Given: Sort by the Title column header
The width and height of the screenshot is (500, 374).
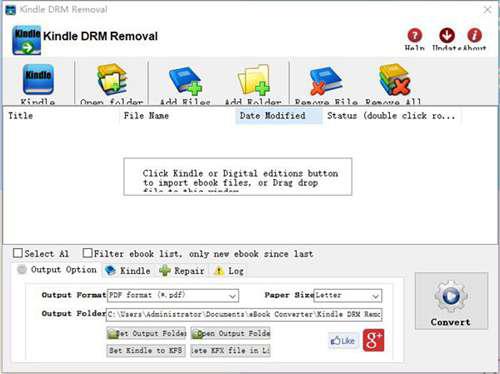Looking at the screenshot, I should point(61,116).
